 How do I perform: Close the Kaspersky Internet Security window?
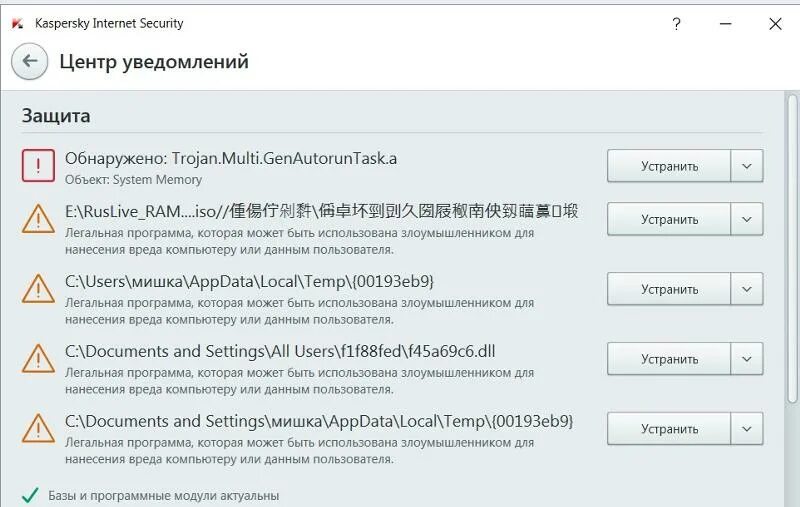[775, 23]
